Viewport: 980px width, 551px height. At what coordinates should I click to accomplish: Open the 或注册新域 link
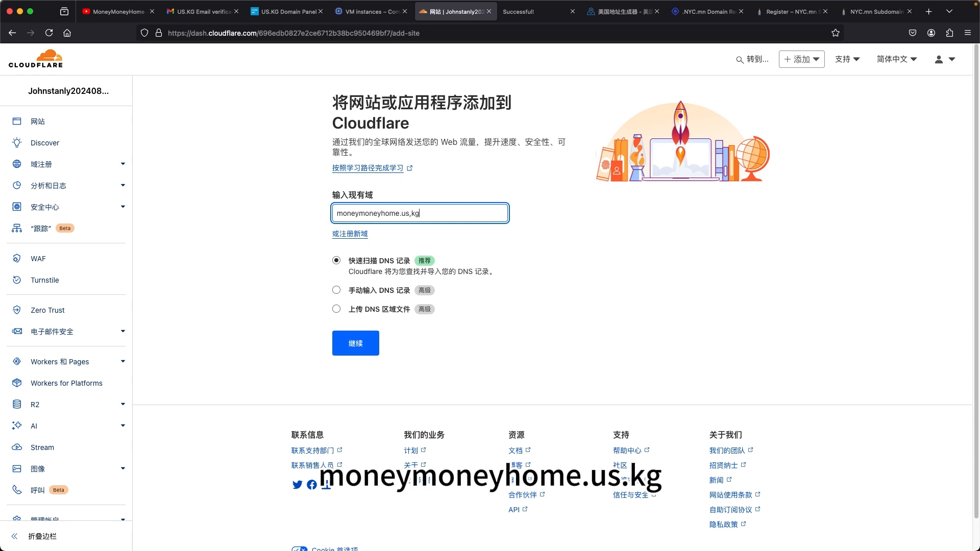pos(350,234)
